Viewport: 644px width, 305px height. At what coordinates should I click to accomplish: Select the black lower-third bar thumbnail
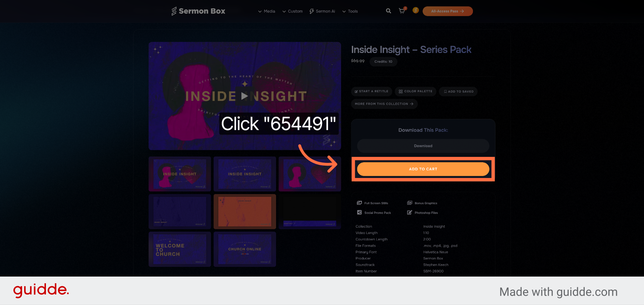click(x=310, y=211)
